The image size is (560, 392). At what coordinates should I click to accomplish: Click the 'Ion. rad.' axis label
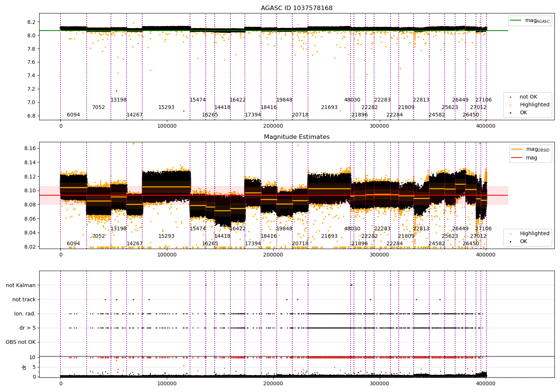(x=25, y=314)
